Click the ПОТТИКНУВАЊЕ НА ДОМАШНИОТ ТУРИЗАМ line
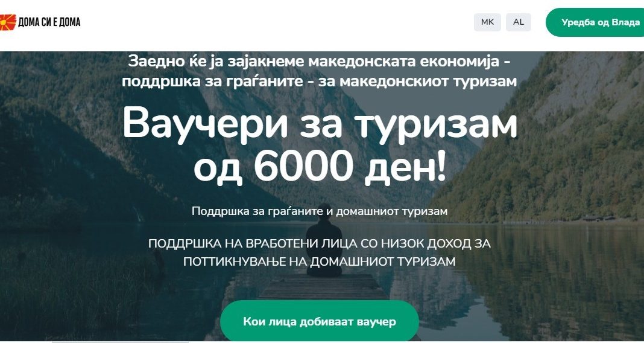The height and width of the screenshot is (343, 644). pyautogui.click(x=320, y=261)
